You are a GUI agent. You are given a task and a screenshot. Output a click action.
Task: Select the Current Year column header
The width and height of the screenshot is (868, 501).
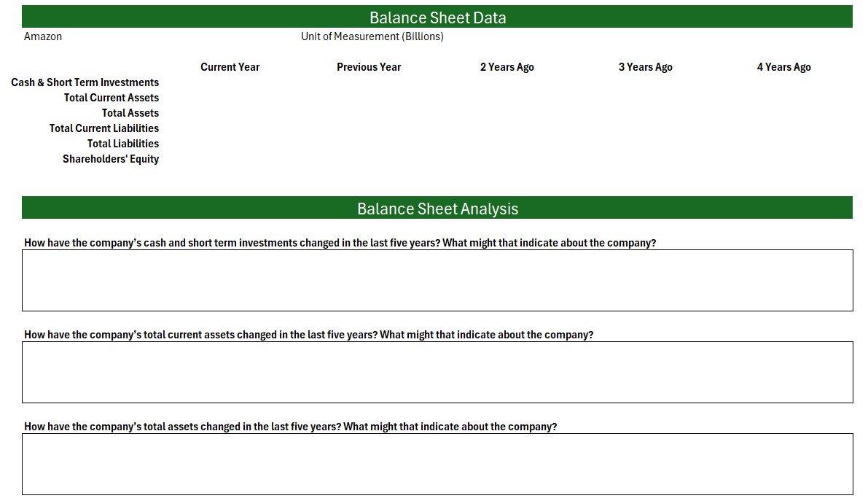230,66
